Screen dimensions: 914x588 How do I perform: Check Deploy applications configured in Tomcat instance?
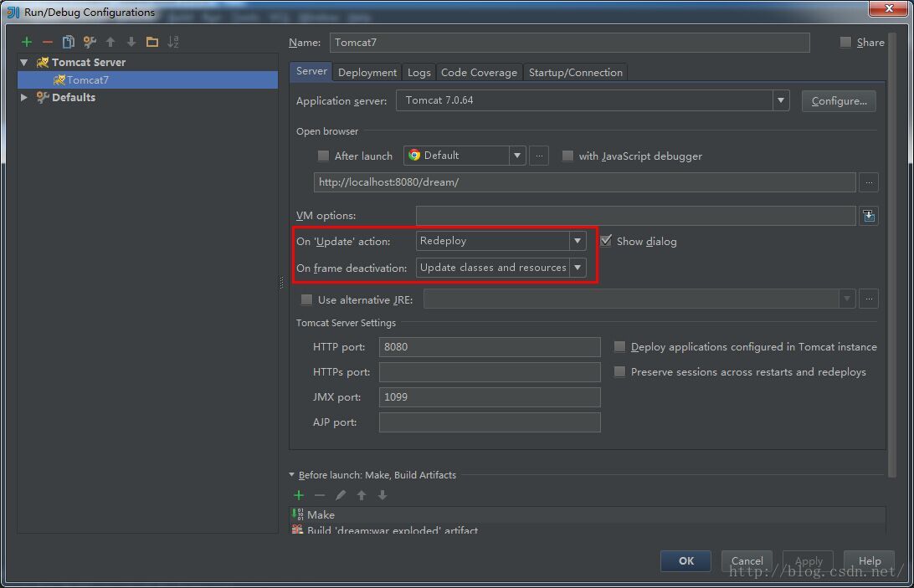click(x=619, y=347)
